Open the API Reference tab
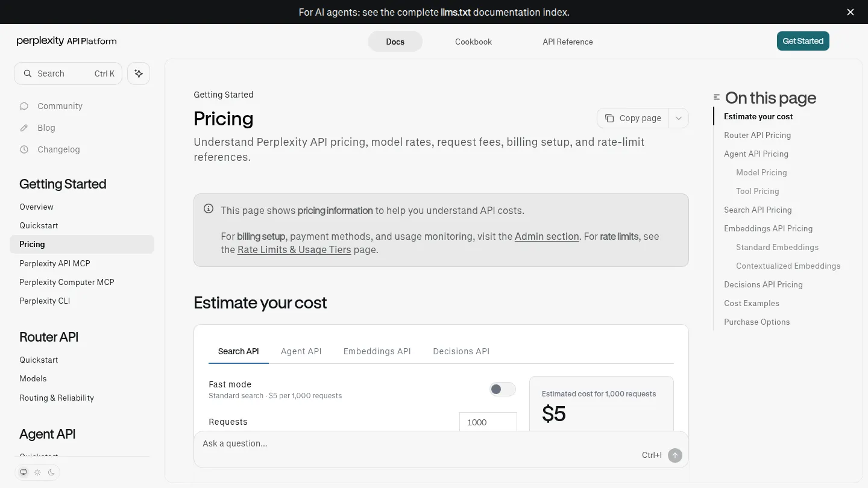The height and width of the screenshot is (488, 868). click(x=568, y=42)
